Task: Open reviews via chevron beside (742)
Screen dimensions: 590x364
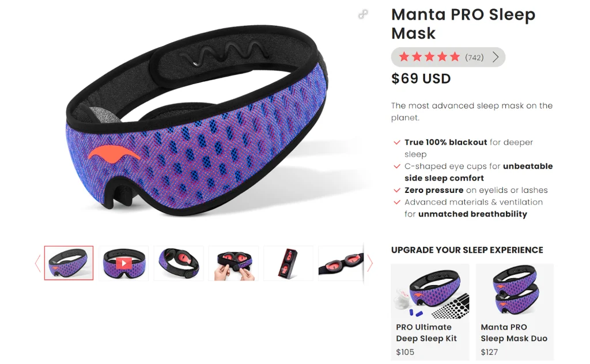Action: [496, 57]
